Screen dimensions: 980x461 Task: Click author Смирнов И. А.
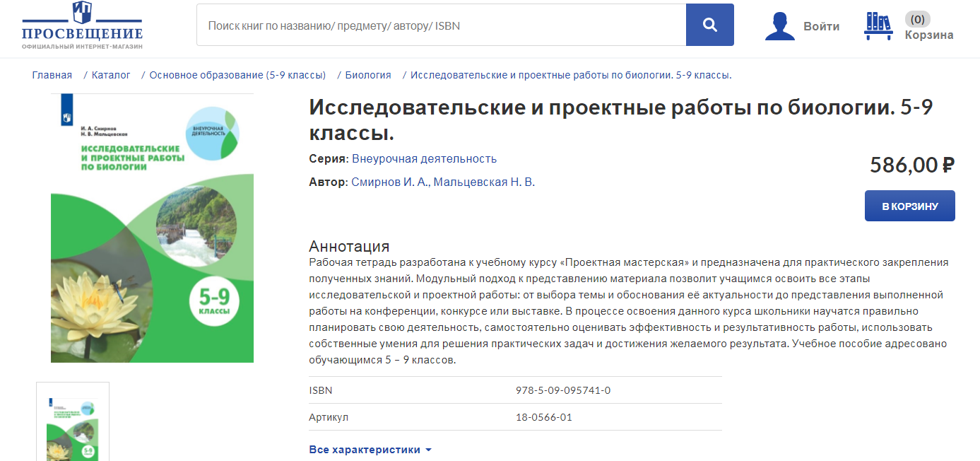tap(389, 182)
